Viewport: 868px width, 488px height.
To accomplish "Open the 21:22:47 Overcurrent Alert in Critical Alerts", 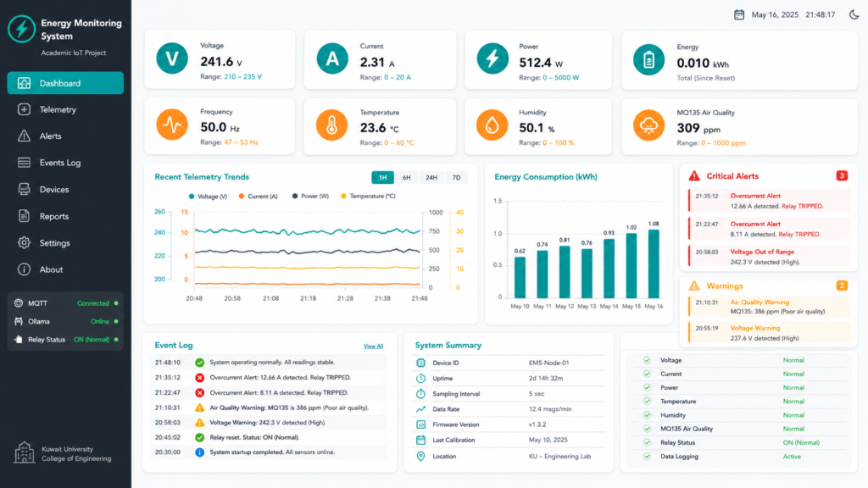I will [x=769, y=229].
